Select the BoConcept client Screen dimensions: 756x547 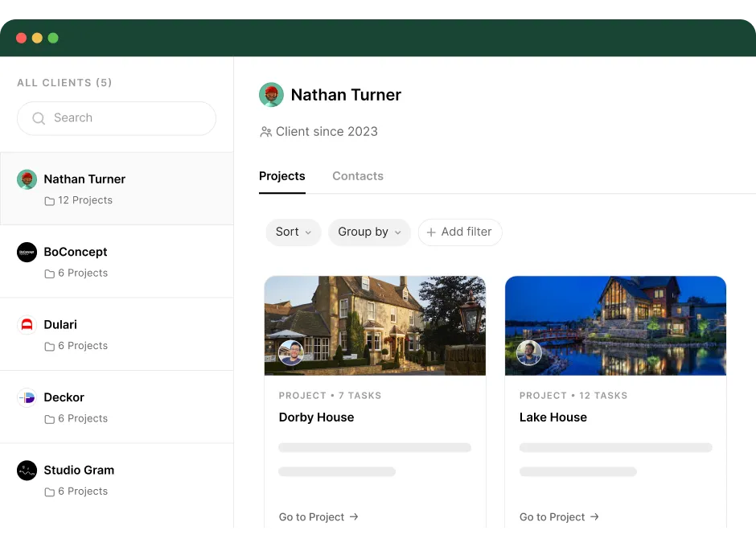pyautogui.click(x=117, y=261)
